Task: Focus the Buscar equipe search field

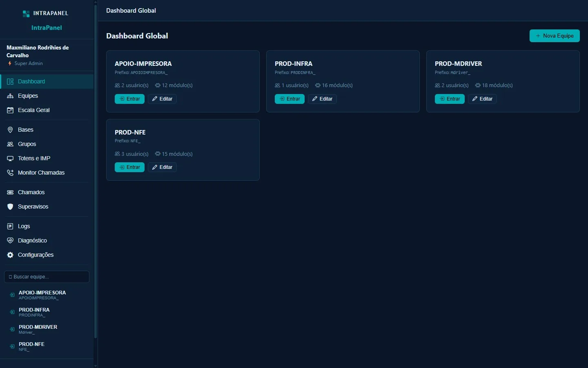Action: [47, 277]
